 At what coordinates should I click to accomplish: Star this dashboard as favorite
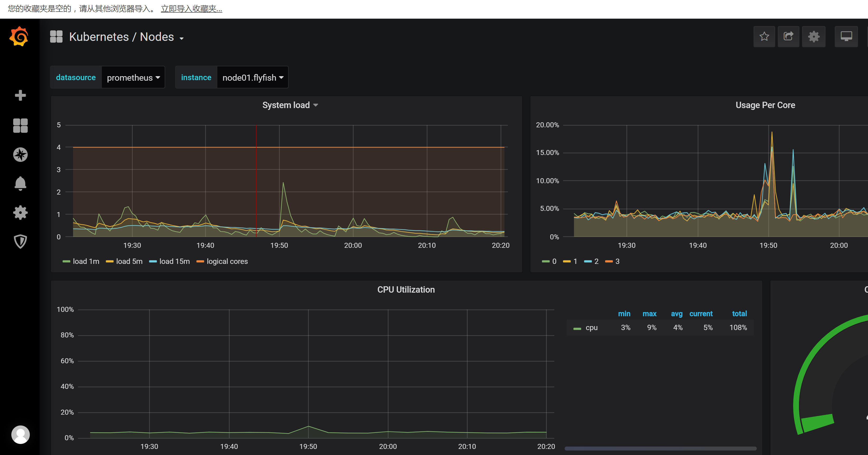coord(764,36)
